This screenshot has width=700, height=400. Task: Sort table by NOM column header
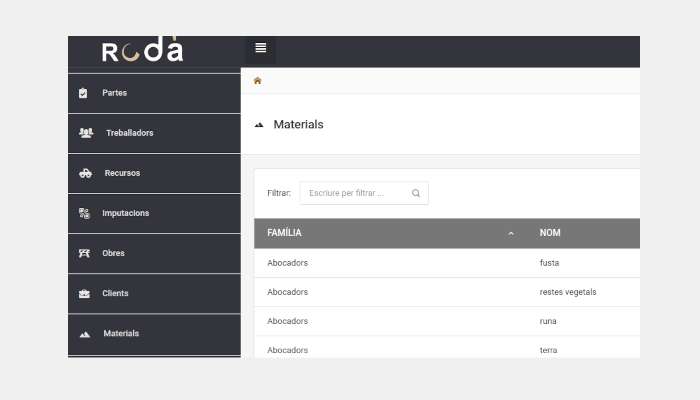[550, 233]
